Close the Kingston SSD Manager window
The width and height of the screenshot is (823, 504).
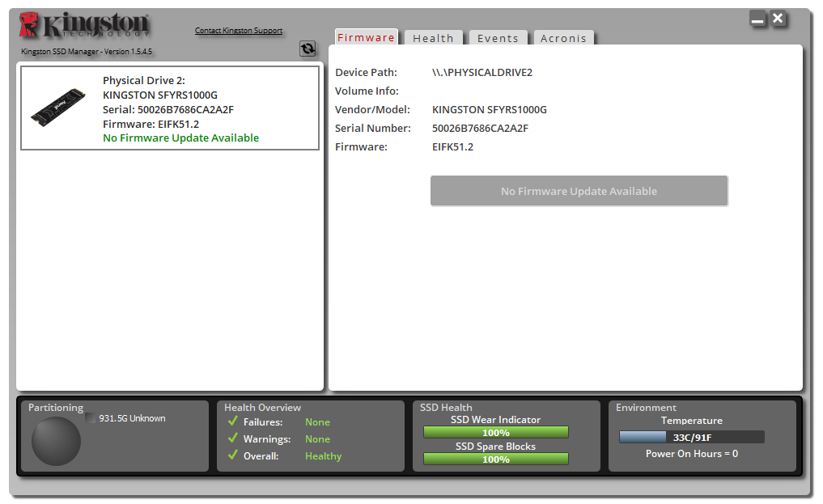coord(778,19)
